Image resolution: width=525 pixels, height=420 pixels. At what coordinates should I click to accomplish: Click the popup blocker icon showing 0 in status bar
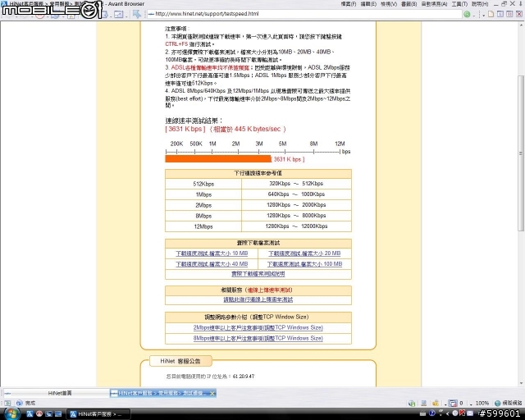[x=454, y=403]
